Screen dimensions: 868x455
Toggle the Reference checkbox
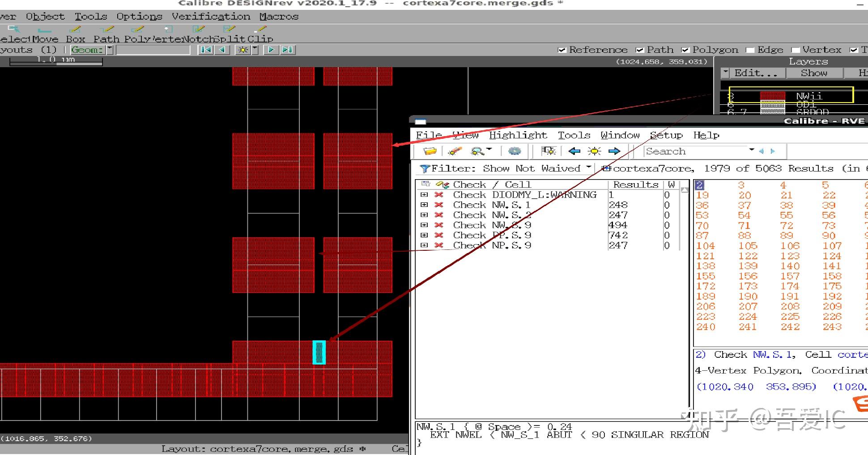pos(562,50)
